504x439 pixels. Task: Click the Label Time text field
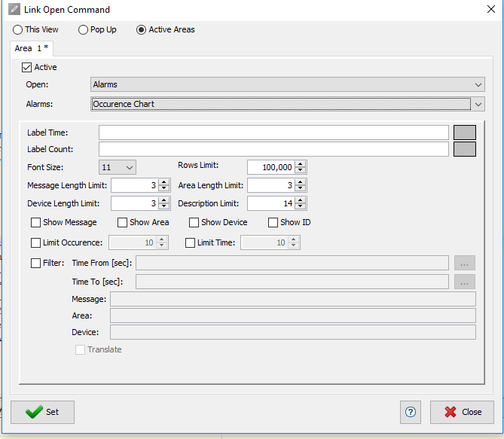(273, 133)
